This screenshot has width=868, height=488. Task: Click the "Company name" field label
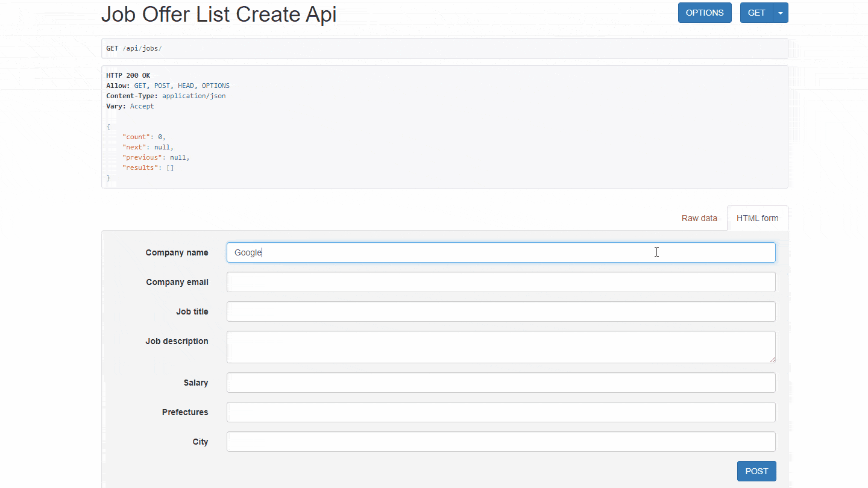[177, 252]
